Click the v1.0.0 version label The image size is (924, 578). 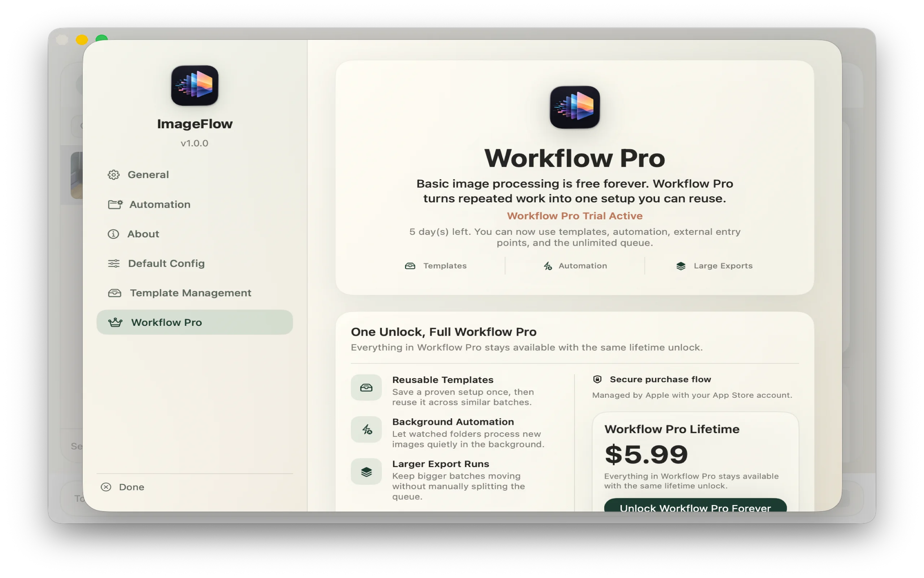coord(194,143)
